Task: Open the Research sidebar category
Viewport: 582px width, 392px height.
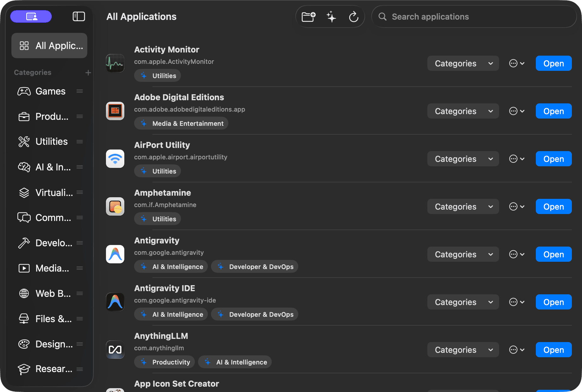Action: pyautogui.click(x=49, y=369)
